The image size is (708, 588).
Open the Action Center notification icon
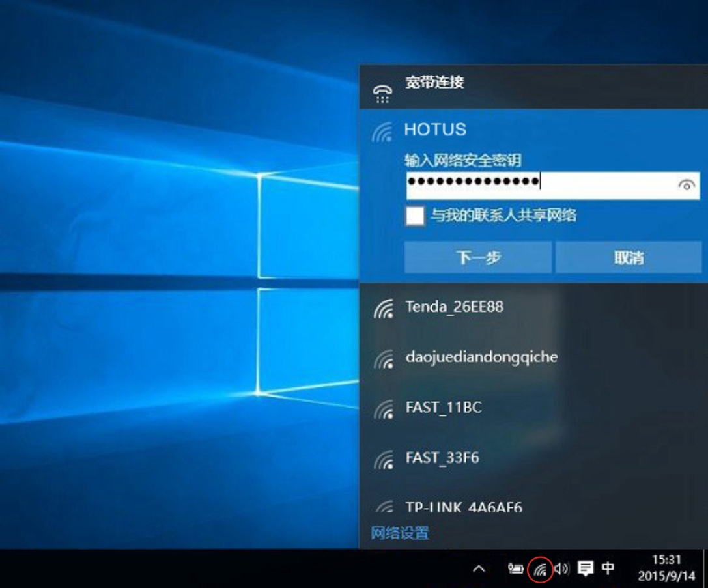[x=586, y=569]
